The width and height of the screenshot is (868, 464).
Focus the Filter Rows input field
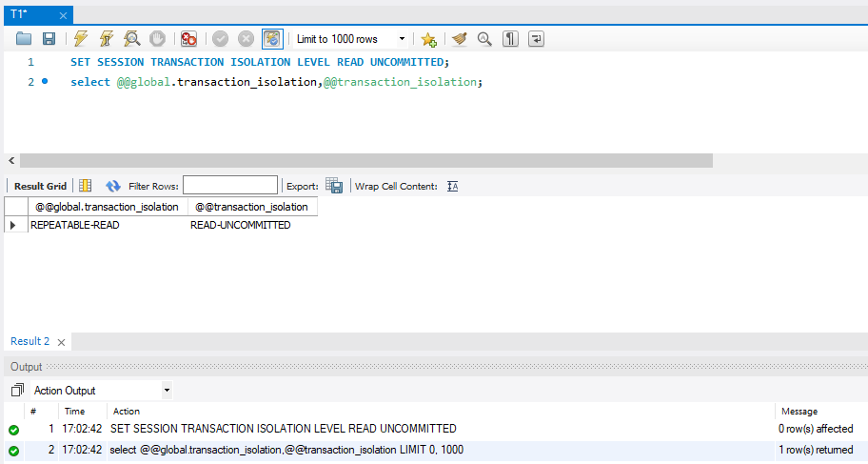(x=230, y=185)
